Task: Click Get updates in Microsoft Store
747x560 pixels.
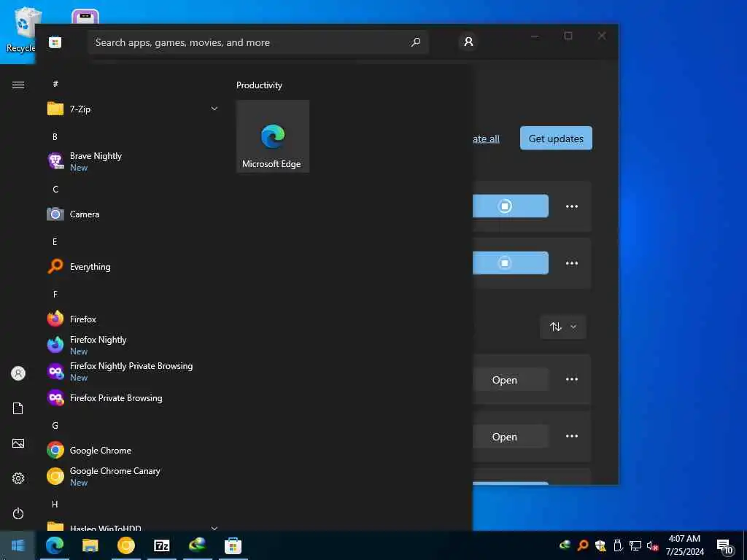Action: [x=556, y=138]
